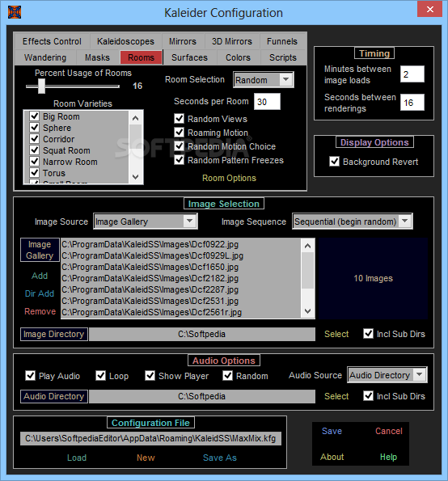Click the Percent Usage of Rooms slider handle
The height and width of the screenshot is (481, 448).
tap(41, 86)
